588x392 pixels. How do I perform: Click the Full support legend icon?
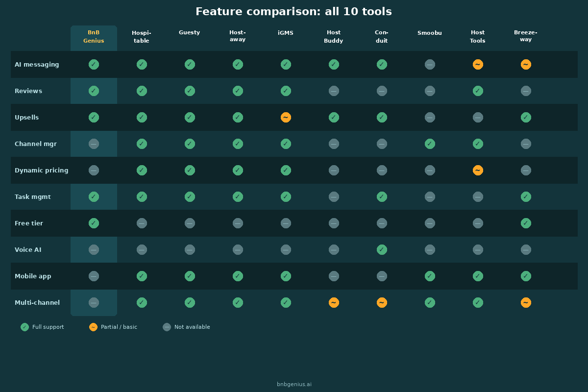click(x=24, y=327)
